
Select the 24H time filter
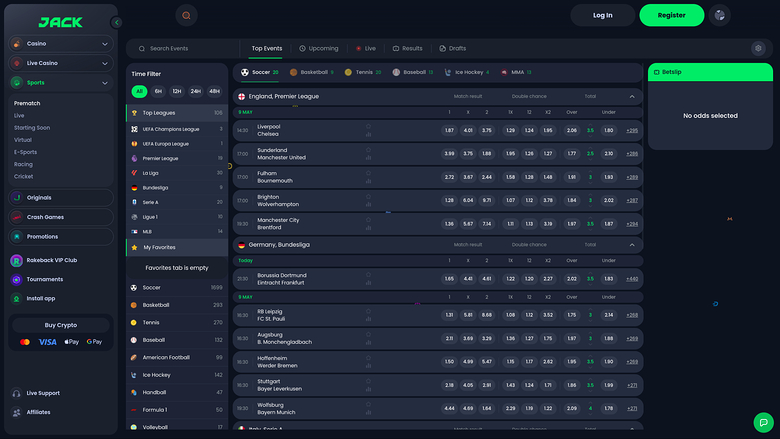[195, 91]
